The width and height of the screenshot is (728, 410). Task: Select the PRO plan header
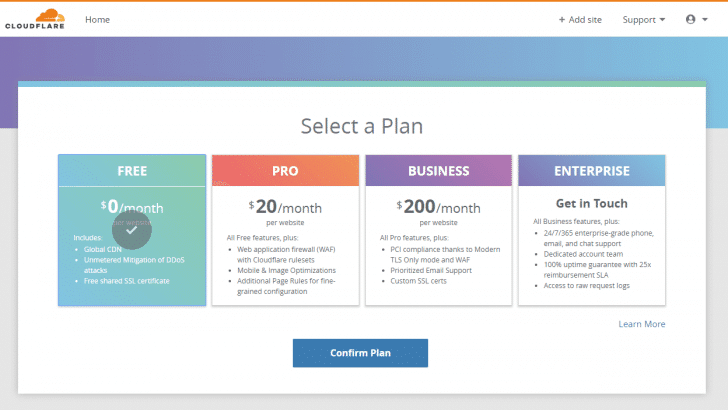point(285,171)
